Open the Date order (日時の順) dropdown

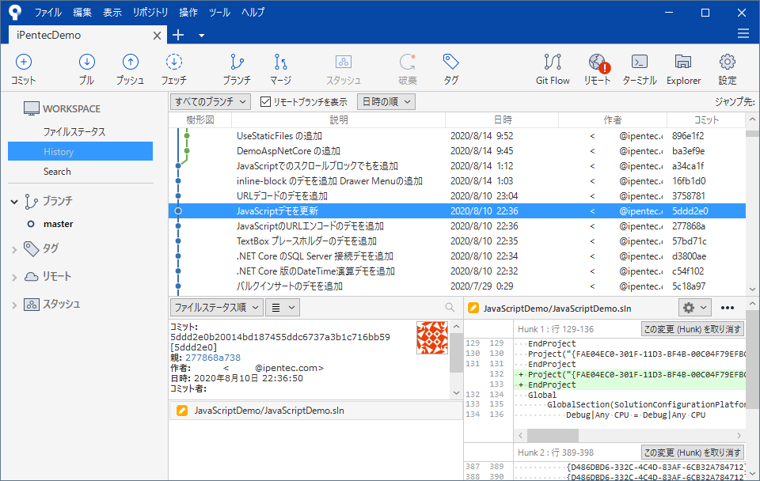point(386,101)
